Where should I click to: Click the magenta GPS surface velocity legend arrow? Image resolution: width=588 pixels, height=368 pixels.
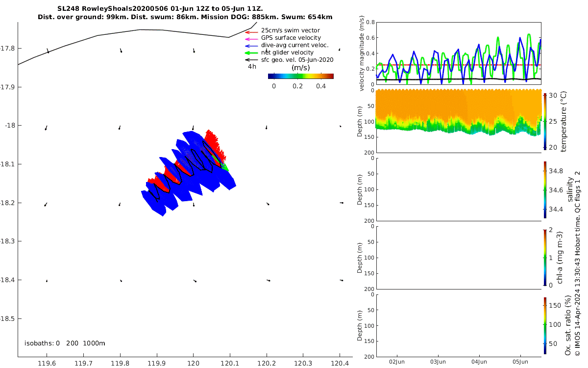click(251, 39)
